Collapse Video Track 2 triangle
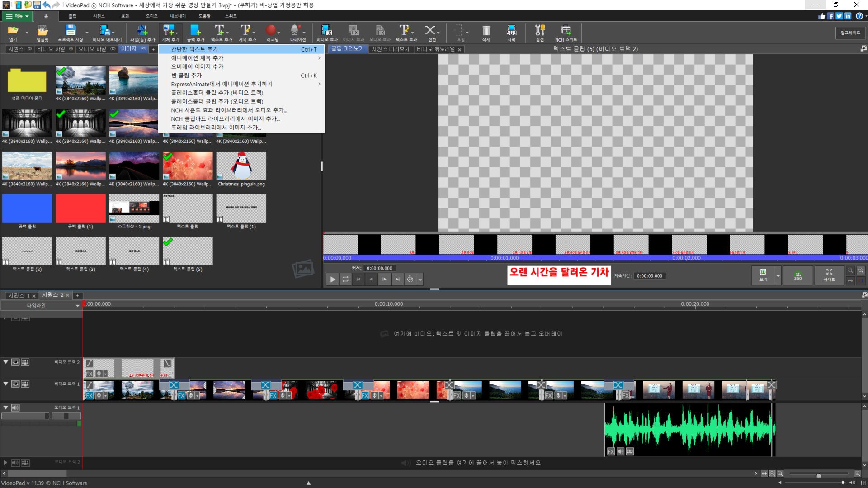Viewport: 868px width, 488px height. tap(6, 362)
